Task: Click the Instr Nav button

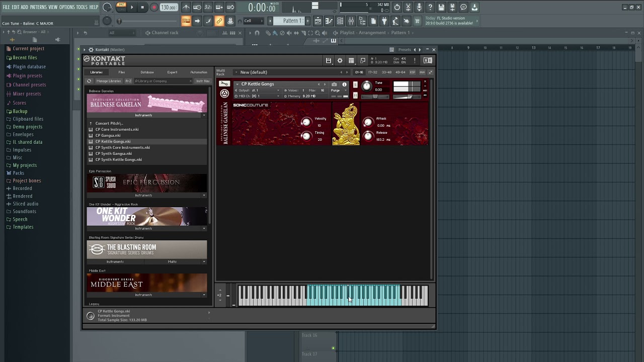Action: click(203, 81)
